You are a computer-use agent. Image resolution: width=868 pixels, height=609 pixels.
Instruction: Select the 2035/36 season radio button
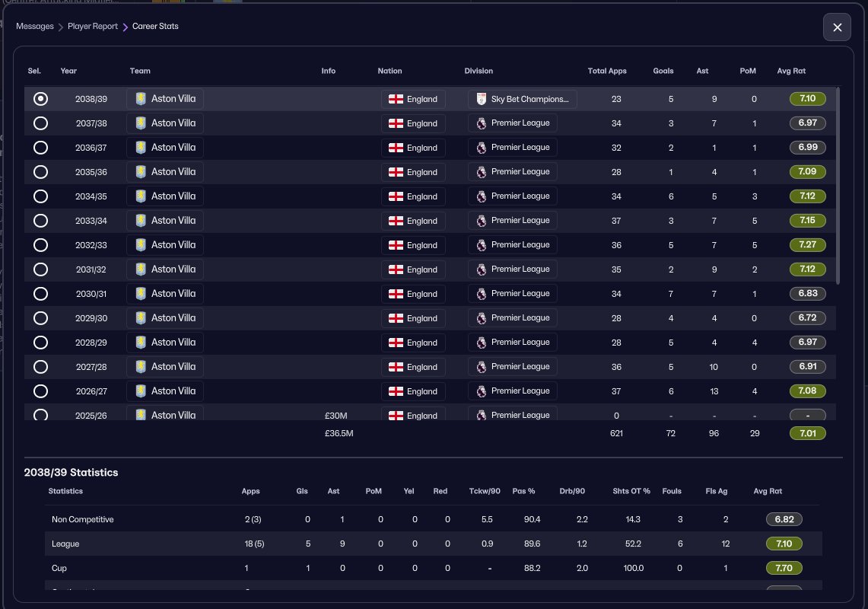[x=40, y=172]
